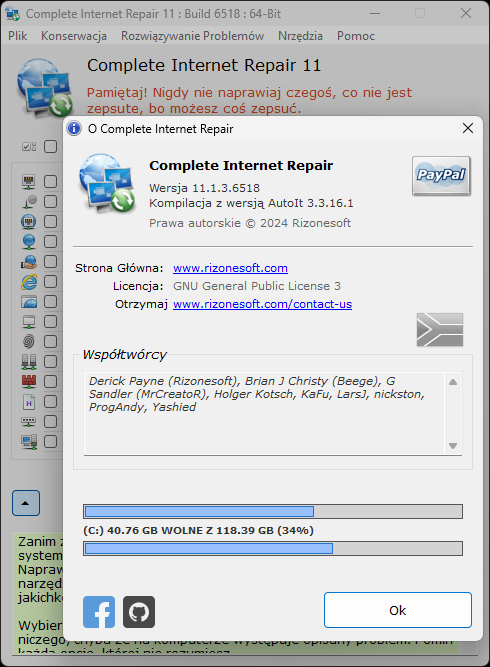Open the Plik menu
Image resolution: width=490 pixels, height=667 pixels.
click(17, 36)
